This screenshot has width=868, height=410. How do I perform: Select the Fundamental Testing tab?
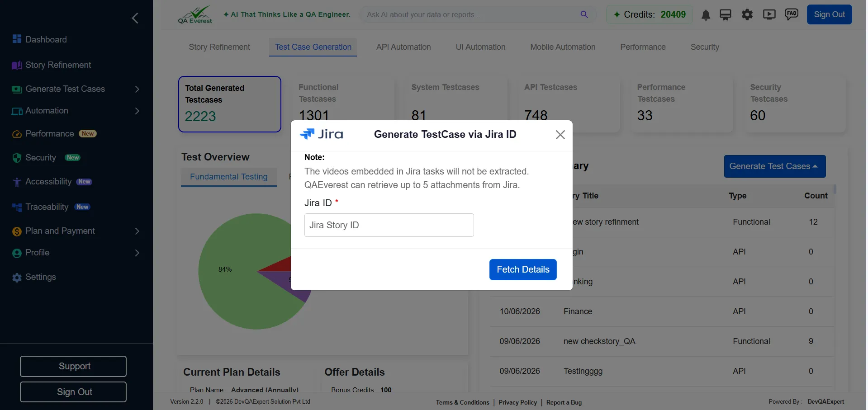tap(229, 177)
